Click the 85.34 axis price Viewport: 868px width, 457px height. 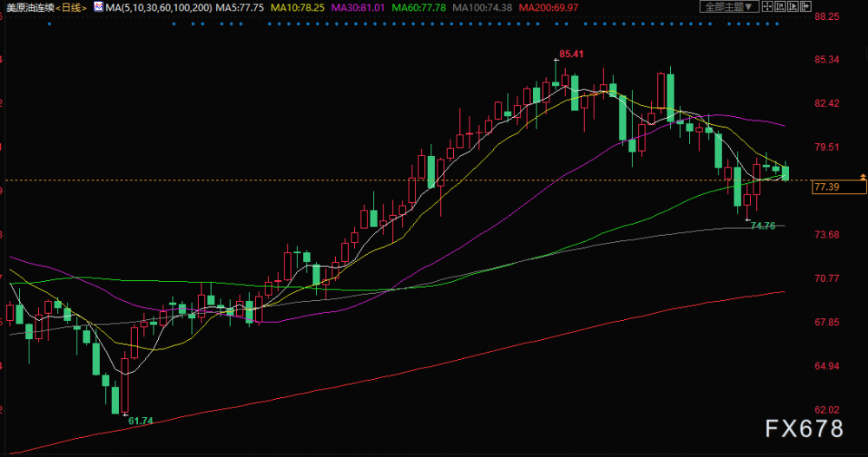click(827, 59)
